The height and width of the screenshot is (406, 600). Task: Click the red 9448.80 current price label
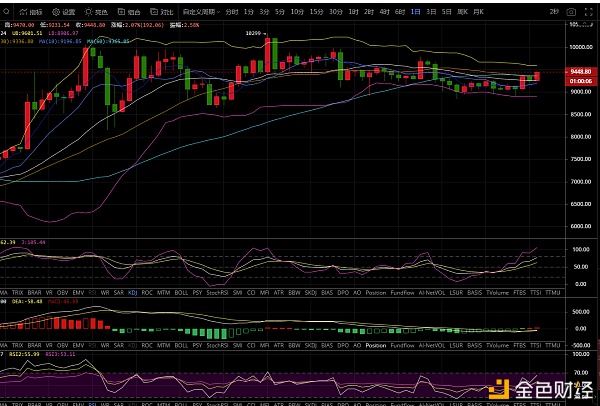pos(580,72)
